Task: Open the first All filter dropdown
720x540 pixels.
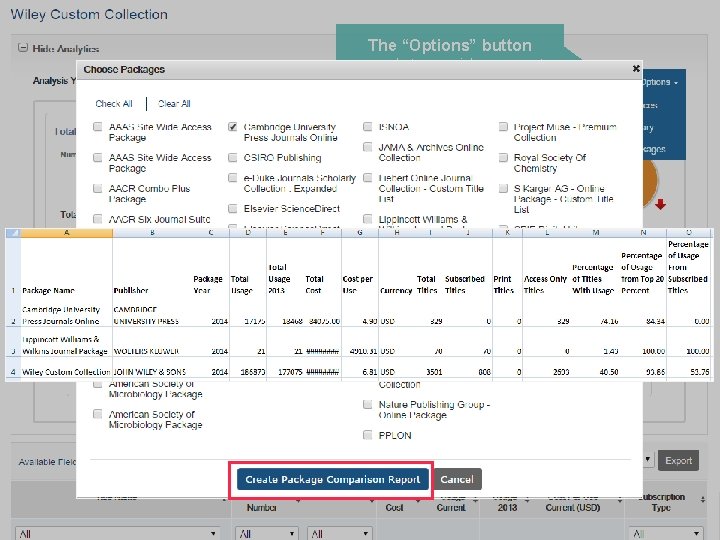Action: (x=117, y=534)
